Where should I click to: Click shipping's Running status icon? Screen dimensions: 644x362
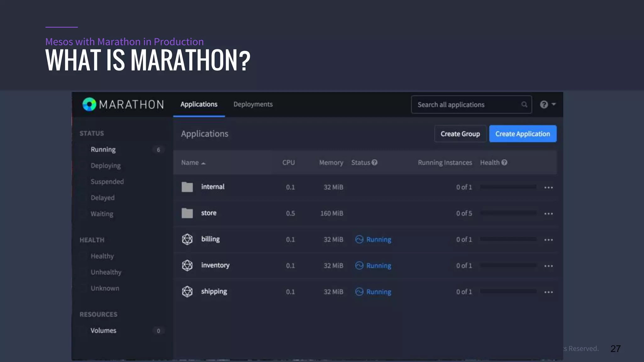359,292
